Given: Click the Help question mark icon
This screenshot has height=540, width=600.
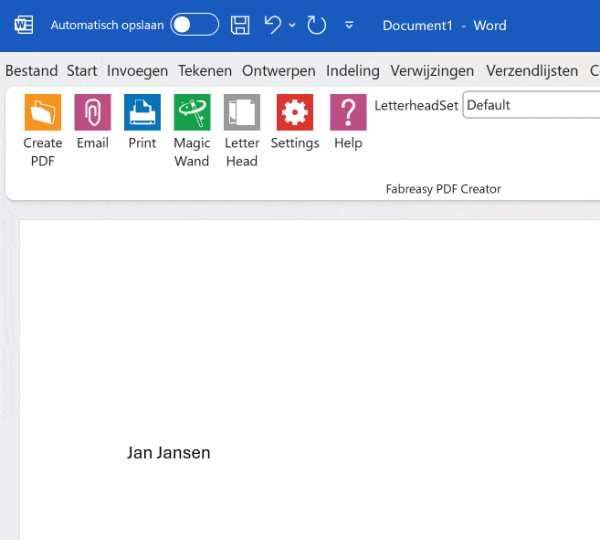Looking at the screenshot, I should pos(348,113).
